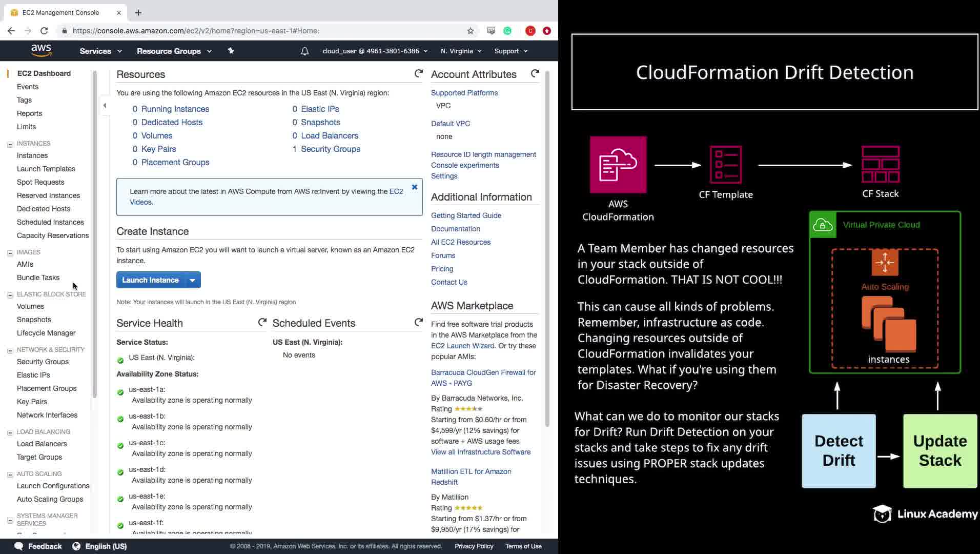
Task: Refresh the Service Health panel
Action: [262, 323]
